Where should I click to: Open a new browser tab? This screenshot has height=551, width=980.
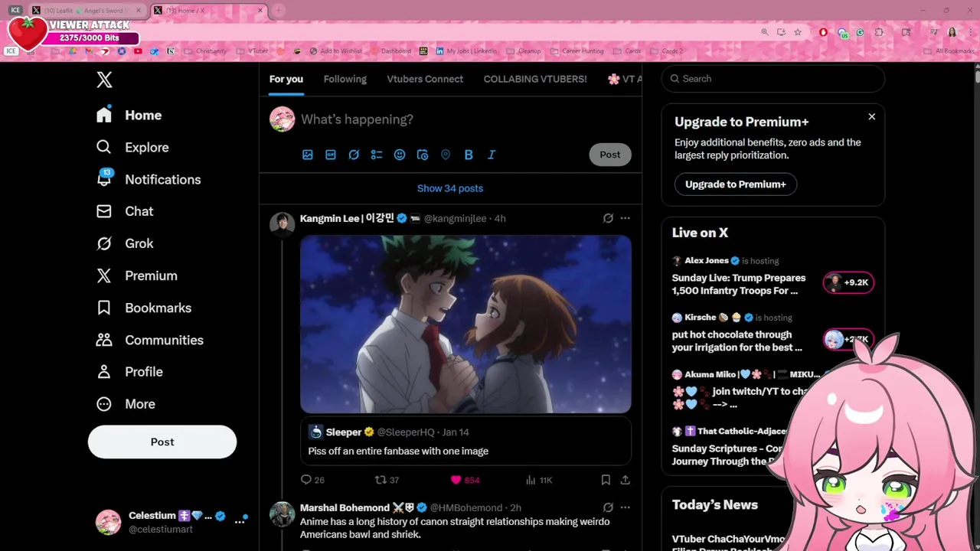pyautogui.click(x=279, y=11)
